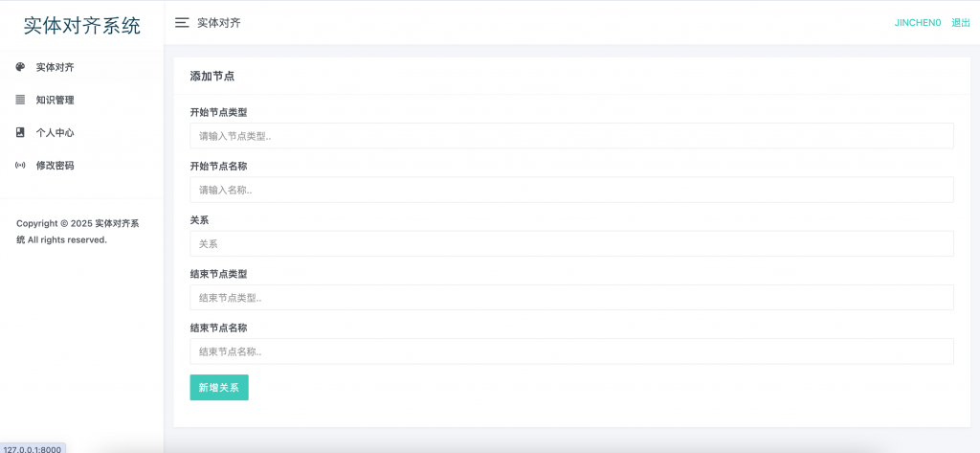
Task: Click the book icon beside 个人中心
Action: [20, 133]
